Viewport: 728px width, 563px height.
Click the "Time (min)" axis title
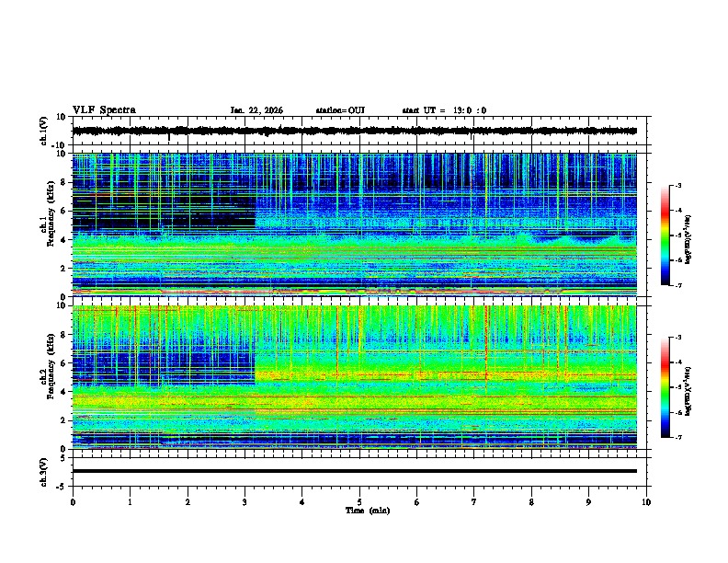[x=368, y=511]
